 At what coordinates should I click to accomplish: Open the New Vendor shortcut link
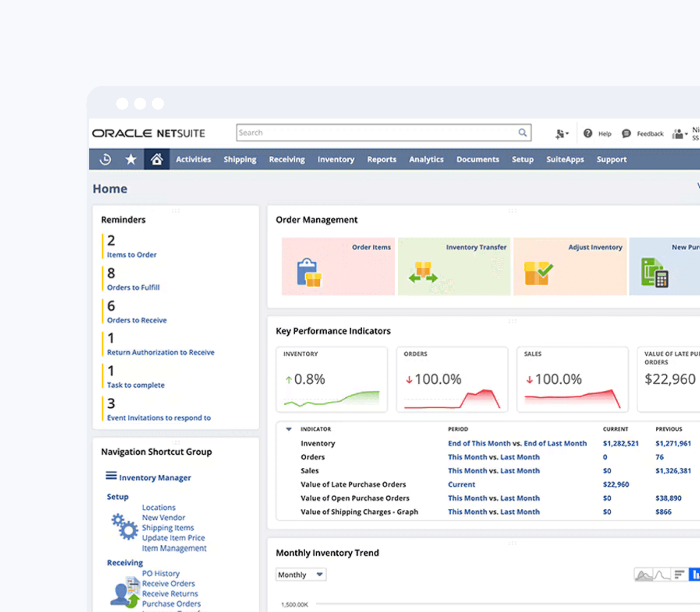click(x=164, y=518)
